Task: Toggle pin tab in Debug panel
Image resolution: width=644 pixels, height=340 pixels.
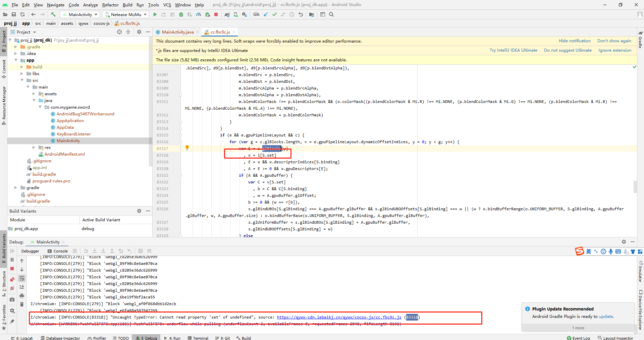Action: (12, 322)
